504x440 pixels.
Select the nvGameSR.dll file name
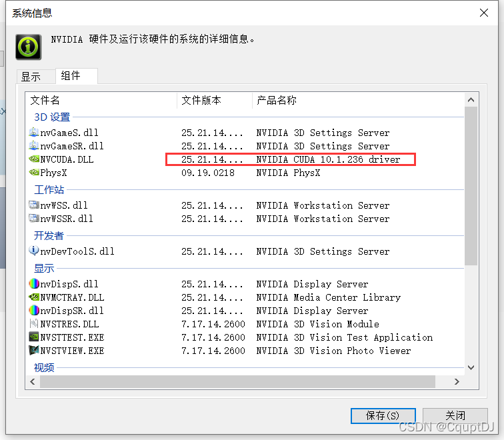point(72,146)
